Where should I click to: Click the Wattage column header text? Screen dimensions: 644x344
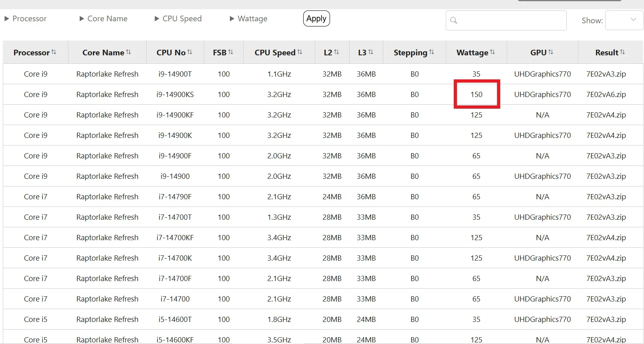click(x=473, y=53)
